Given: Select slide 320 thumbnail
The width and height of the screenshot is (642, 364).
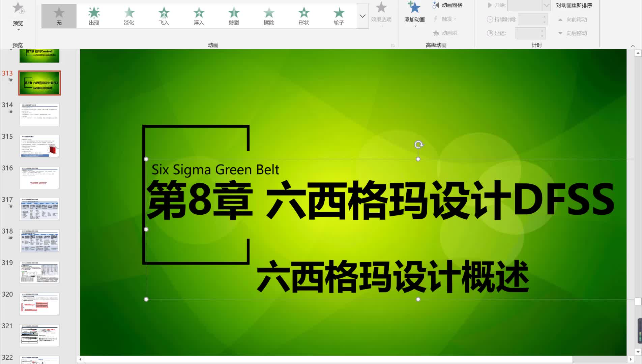Looking at the screenshot, I should 39,304.
